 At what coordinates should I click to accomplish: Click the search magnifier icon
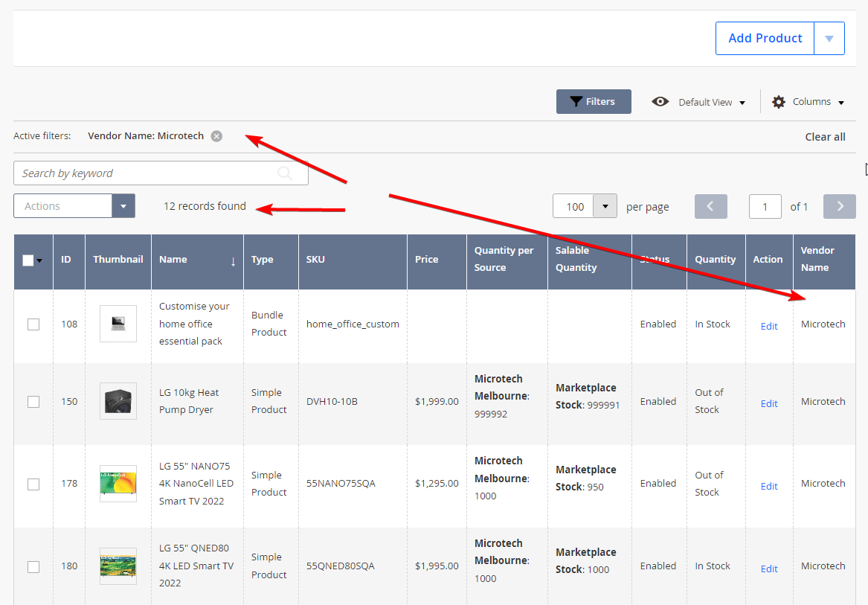tap(285, 173)
